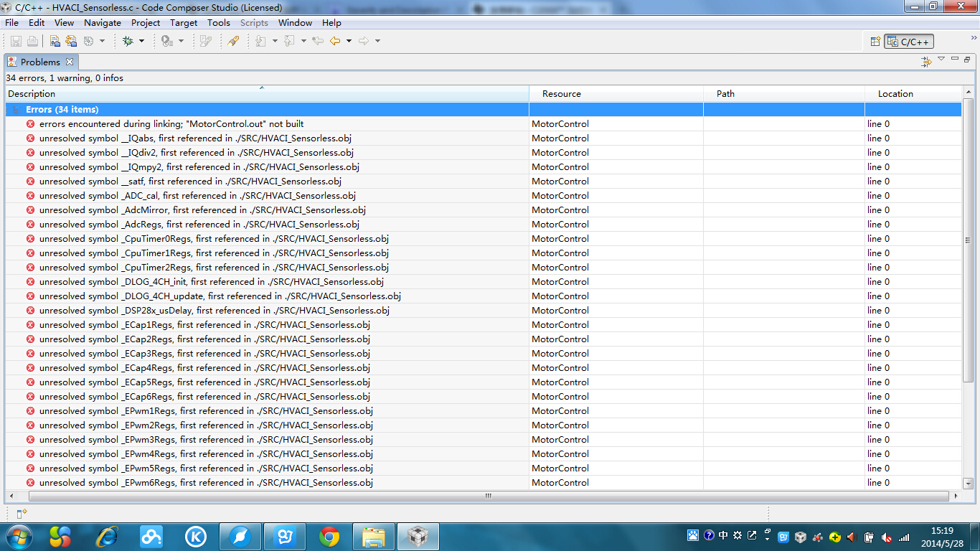Sort problems by Path column header
Viewport: 980px width, 551px height.
coord(784,94)
